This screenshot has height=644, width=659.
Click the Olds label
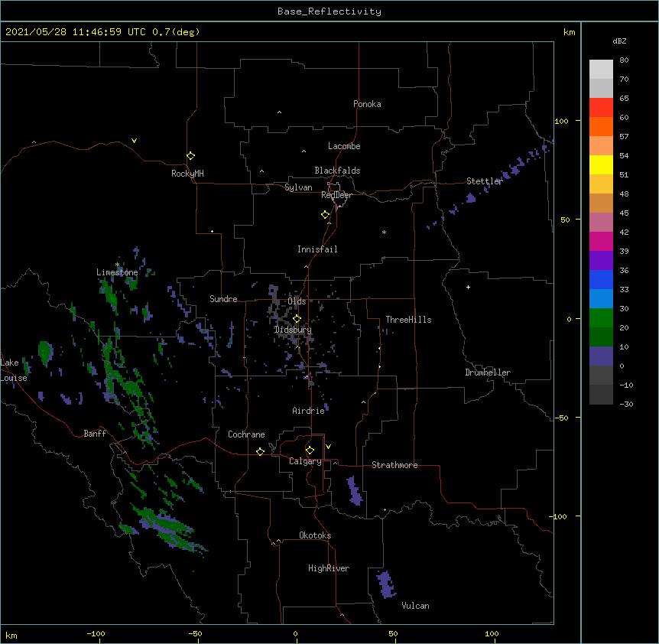tap(297, 301)
